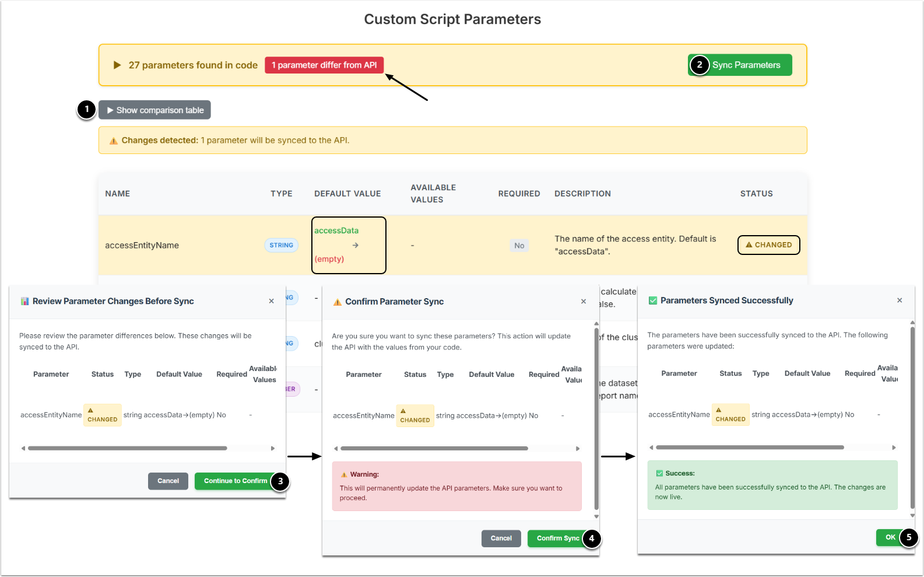This screenshot has height=577, width=924.
Task: Close the Confirm Parameter Sync dialog
Action: 584,302
